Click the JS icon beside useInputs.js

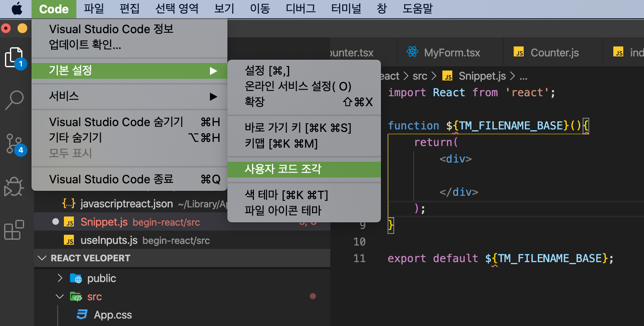coord(69,240)
